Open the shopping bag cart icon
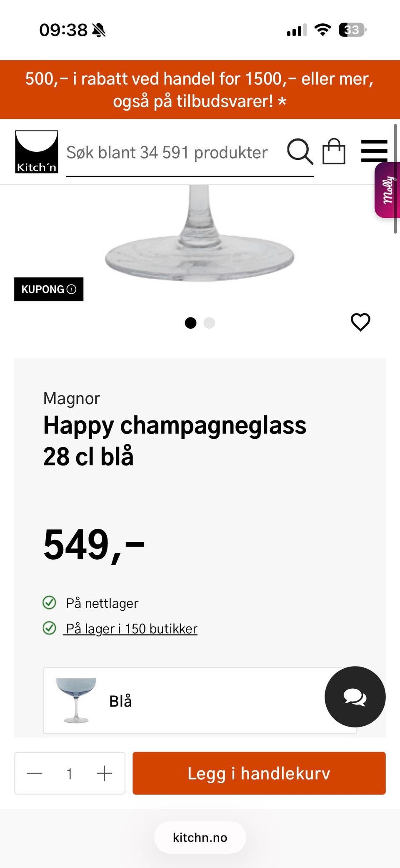The width and height of the screenshot is (400, 868). pos(334,151)
